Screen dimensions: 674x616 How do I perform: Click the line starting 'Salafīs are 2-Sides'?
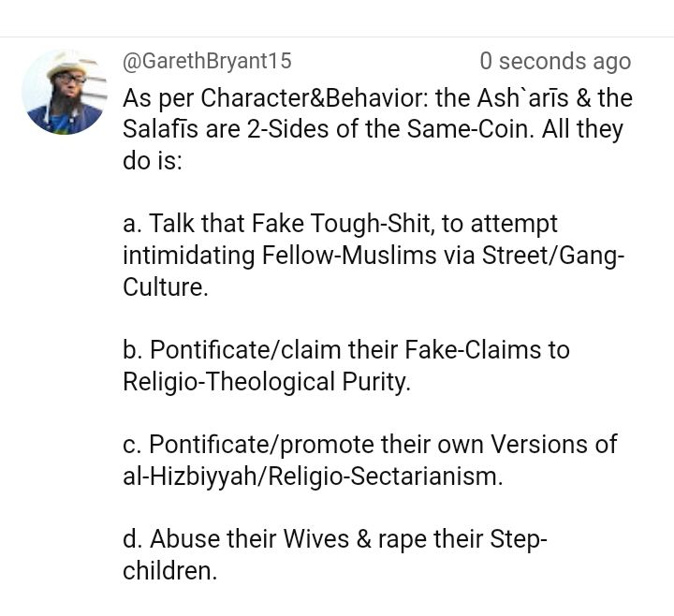point(373,129)
